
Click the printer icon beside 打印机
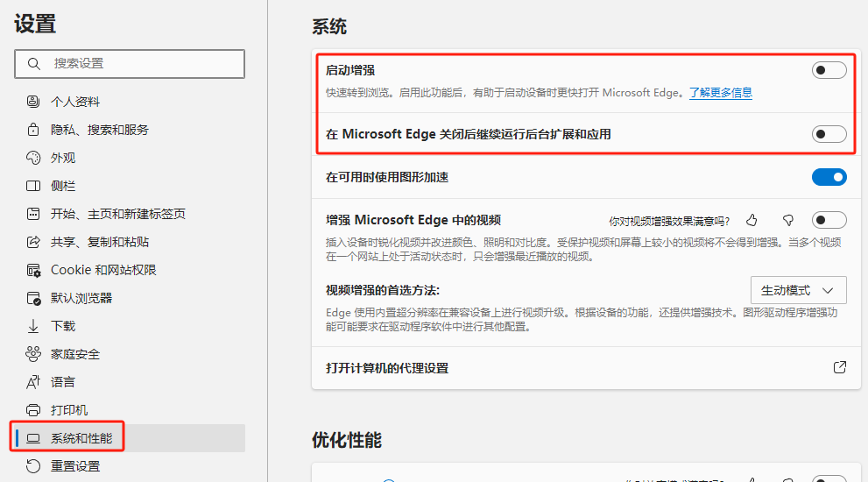click(x=33, y=410)
